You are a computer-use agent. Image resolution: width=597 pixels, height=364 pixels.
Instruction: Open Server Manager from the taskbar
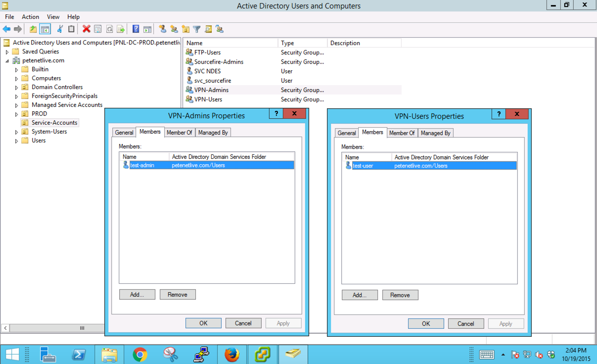tap(47, 355)
